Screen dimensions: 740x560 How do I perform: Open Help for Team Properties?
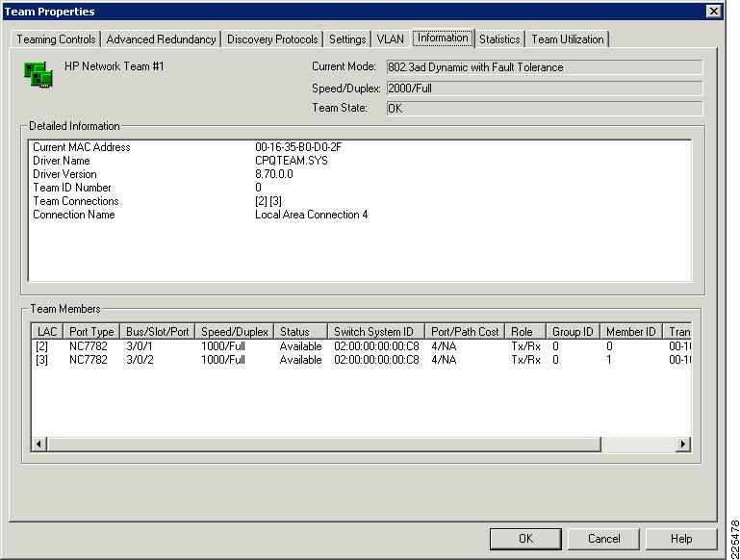point(681,539)
